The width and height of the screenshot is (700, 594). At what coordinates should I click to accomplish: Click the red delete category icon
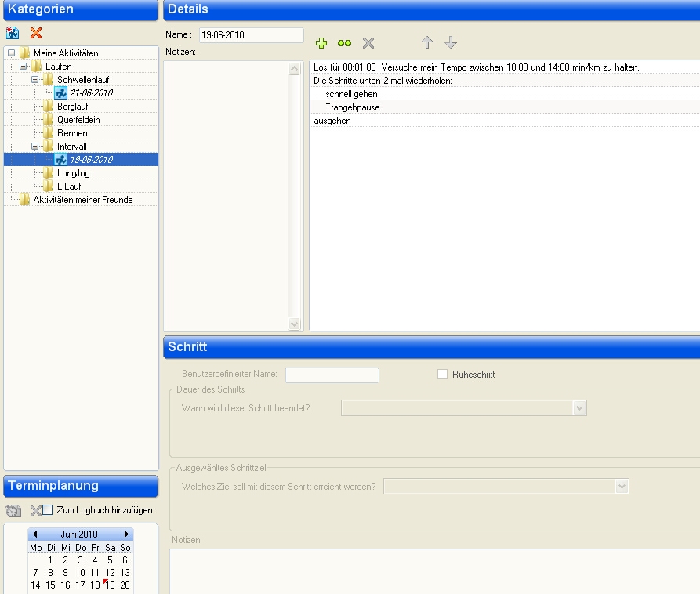coord(35,33)
